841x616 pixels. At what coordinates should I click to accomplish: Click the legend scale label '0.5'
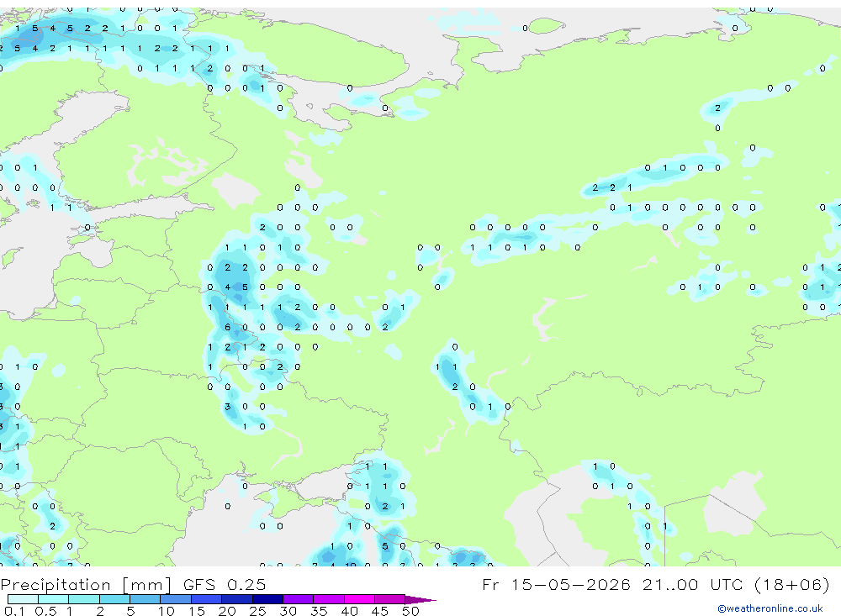click(45, 611)
